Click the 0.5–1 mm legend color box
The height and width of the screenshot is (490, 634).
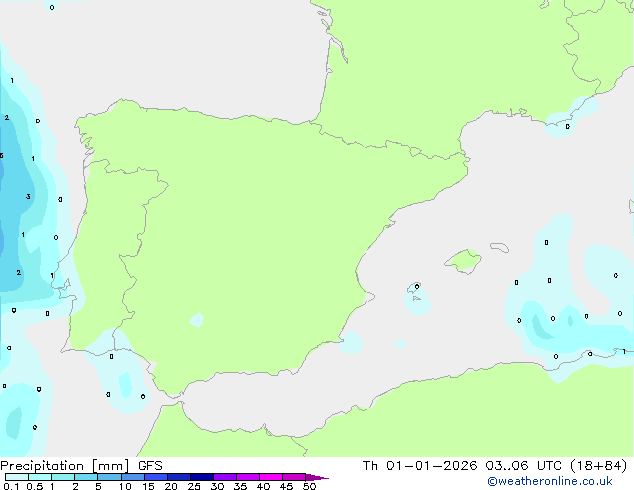pyautogui.click(x=40, y=477)
